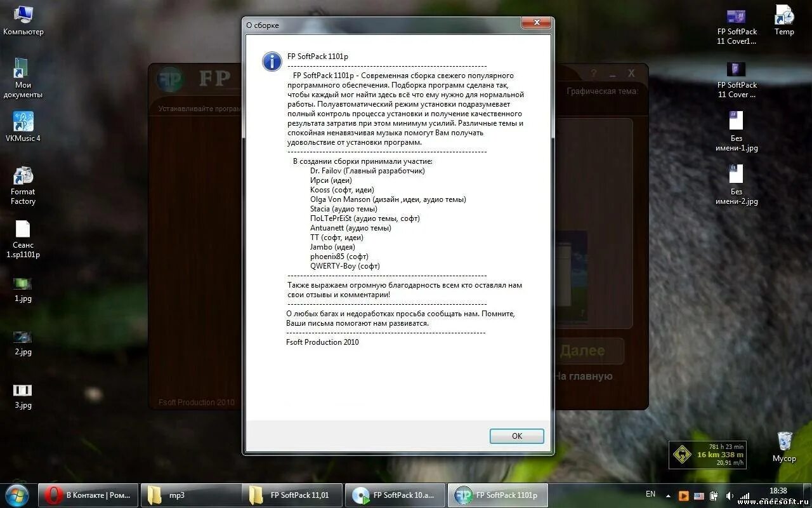Viewport: 812px width, 508px height.
Task: Select the Мои документы desktop icon
Action: point(23,79)
